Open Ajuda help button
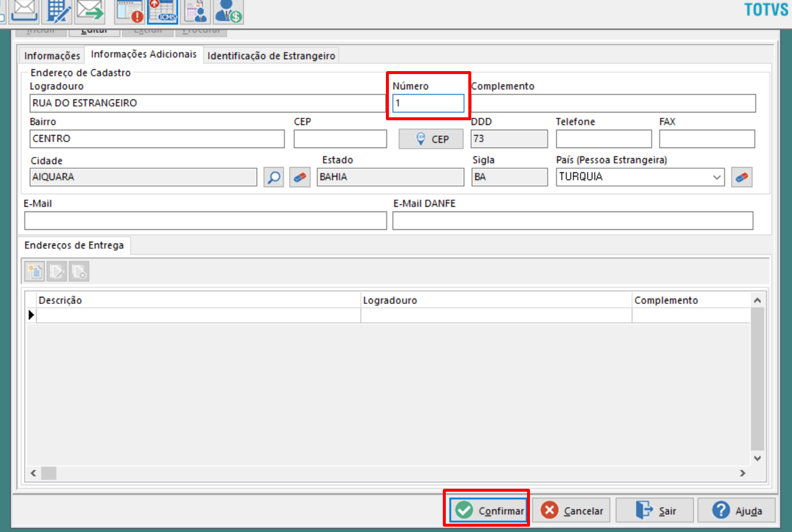 [x=736, y=510]
